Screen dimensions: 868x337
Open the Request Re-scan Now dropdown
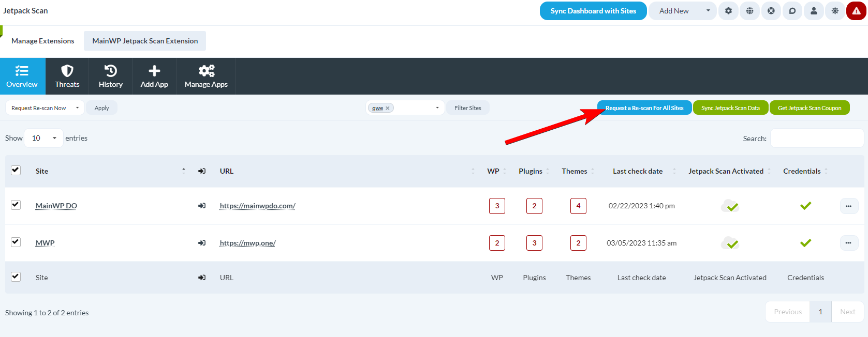pyautogui.click(x=45, y=108)
